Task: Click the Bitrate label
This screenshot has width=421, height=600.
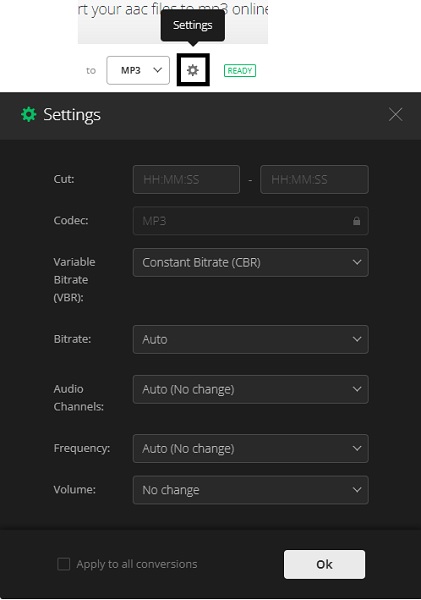Action: 72,339
